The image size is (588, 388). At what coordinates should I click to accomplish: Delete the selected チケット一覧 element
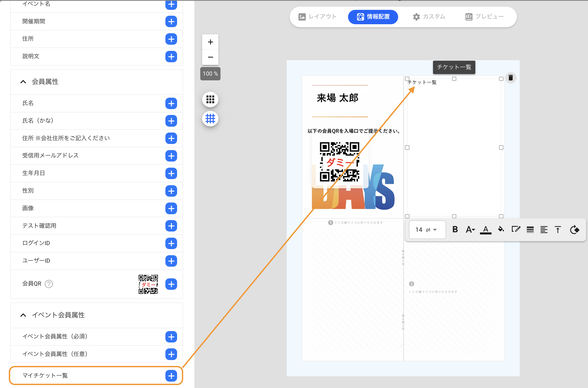(x=511, y=78)
